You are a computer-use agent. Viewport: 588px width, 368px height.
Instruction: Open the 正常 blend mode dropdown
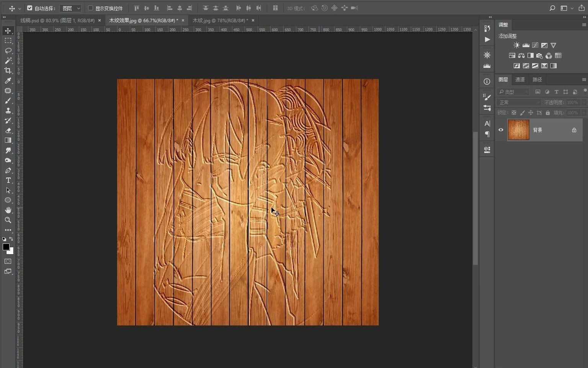519,102
